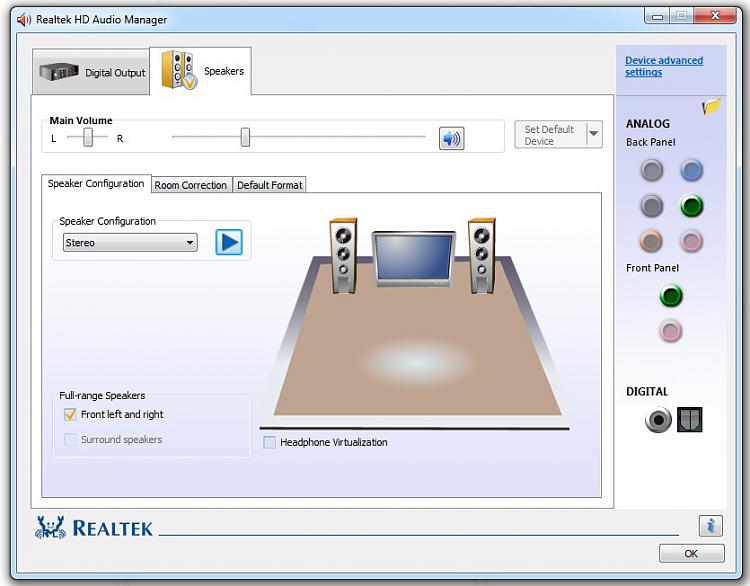The image size is (750, 586).
Task: Open the connector settings folder icon
Action: (711, 106)
